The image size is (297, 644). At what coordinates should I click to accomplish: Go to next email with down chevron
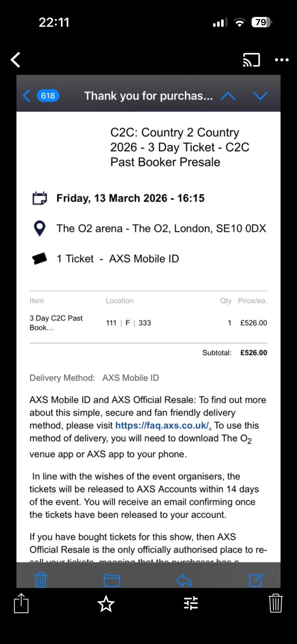click(x=260, y=96)
